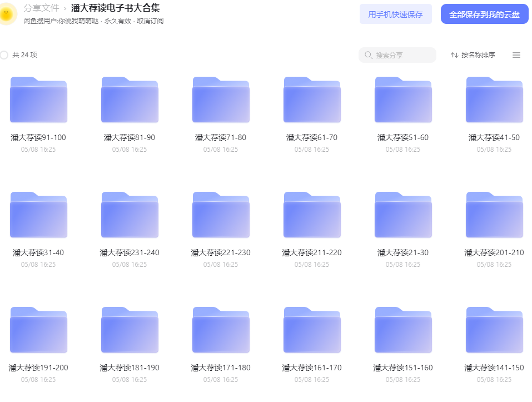Open the 潘大荐读21-30 folder icon
Viewport: 532px width, 402px height.
[x=403, y=215]
